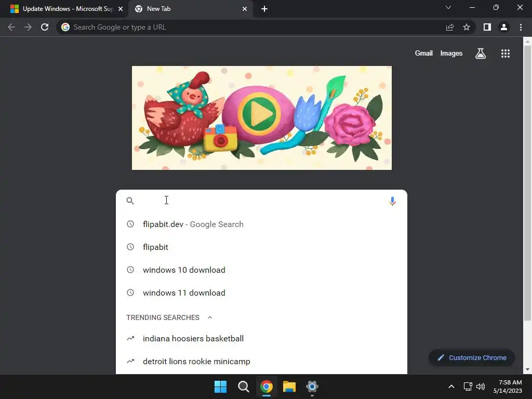Click trending arrow icon beside indiana hoosiers
Viewport: 532px width, 399px height.
(130, 338)
